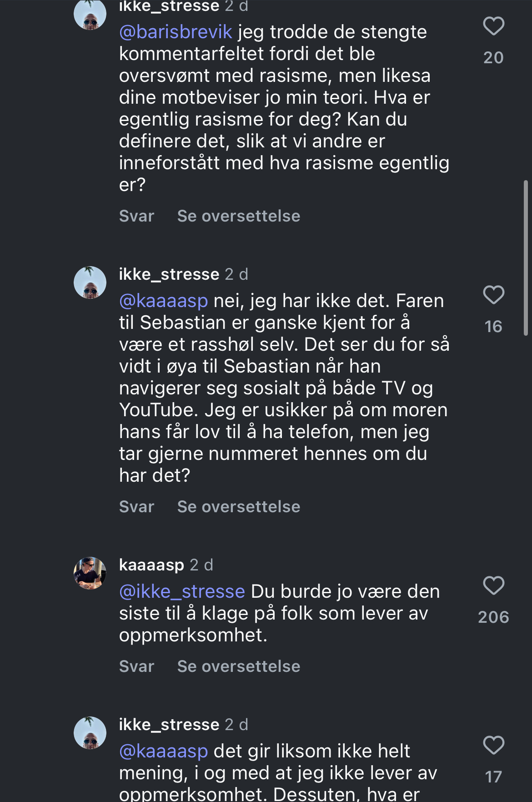The width and height of the screenshot is (532, 802).
Task: Reply to kaaaasp's comment via Svar
Action: (x=136, y=666)
